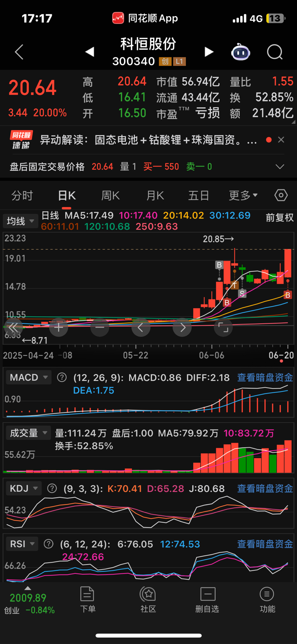This screenshot has width=297, height=644.
Task: Expand the 盘后固定交易价格 row
Action: [280, 167]
